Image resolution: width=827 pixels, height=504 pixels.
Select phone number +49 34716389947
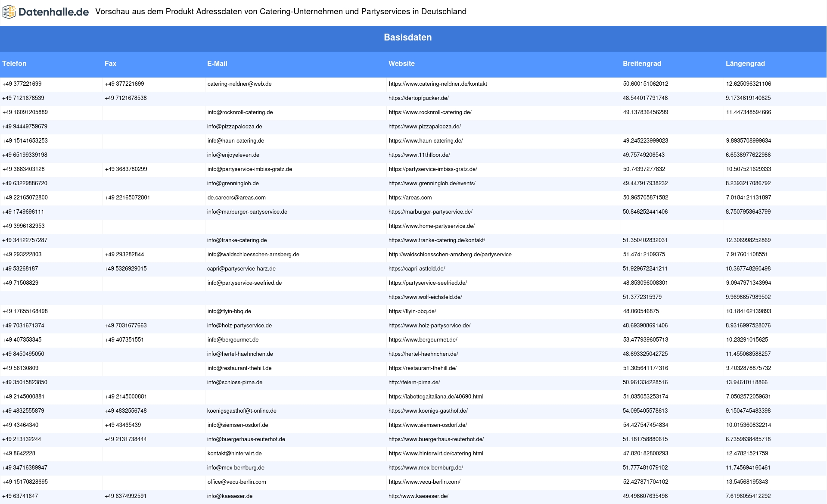(x=25, y=468)
